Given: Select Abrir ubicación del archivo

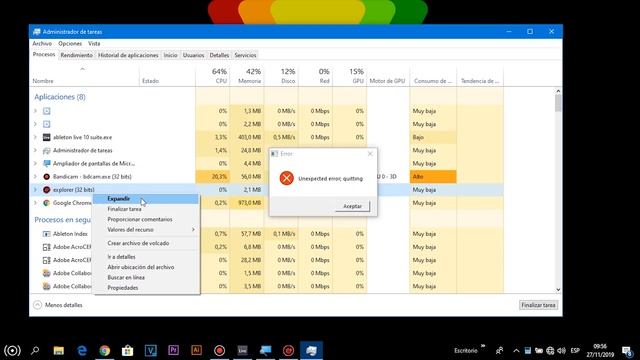Looking at the screenshot, I should (x=146, y=267).
